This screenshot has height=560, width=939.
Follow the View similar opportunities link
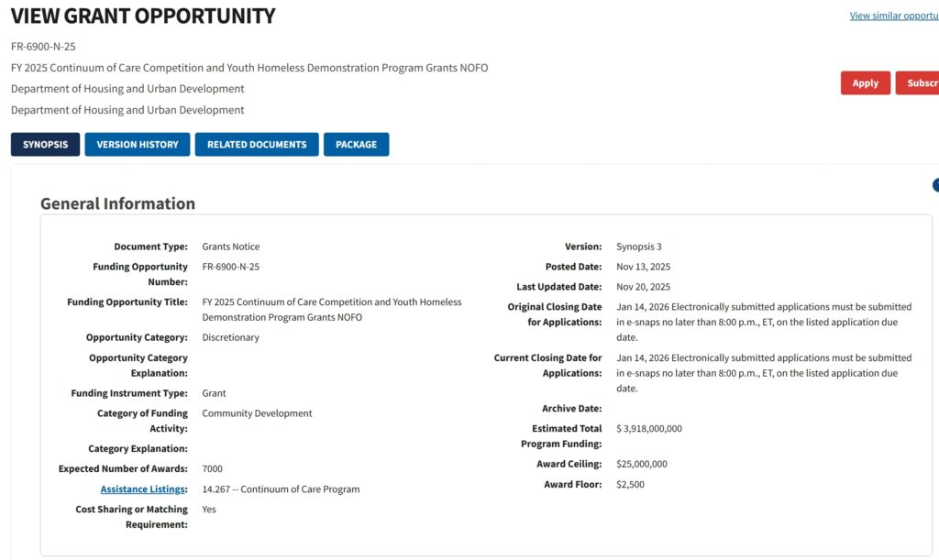coord(894,16)
